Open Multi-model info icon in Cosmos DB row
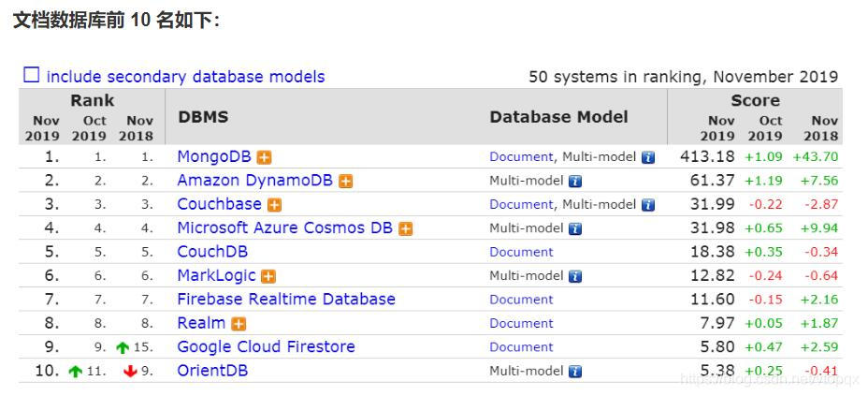The width and height of the screenshot is (868, 396). [576, 228]
